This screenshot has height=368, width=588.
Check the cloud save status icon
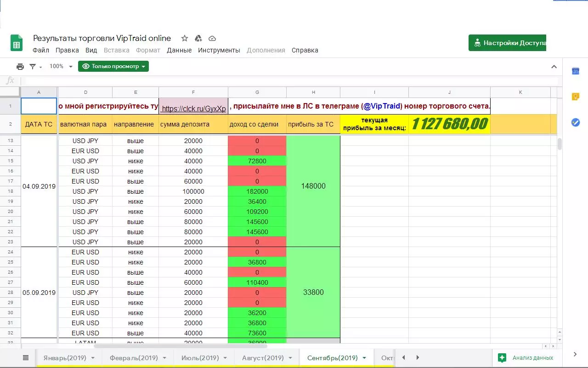pyautogui.click(x=212, y=39)
